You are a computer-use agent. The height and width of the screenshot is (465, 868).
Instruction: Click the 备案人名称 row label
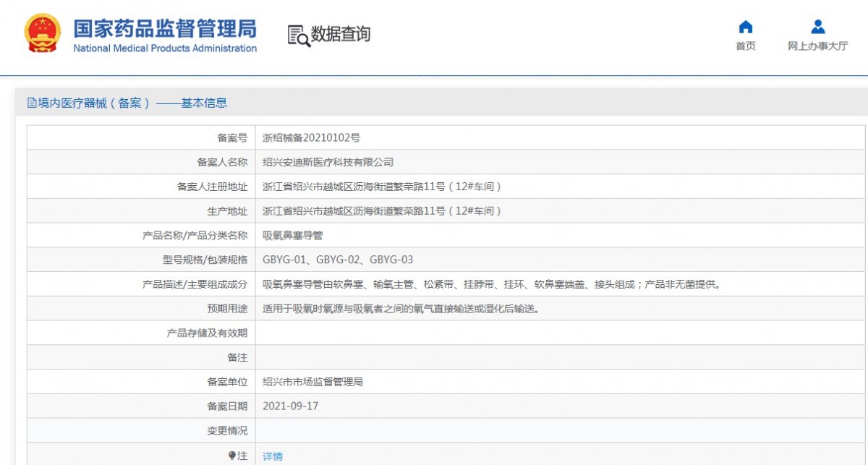[222, 162]
